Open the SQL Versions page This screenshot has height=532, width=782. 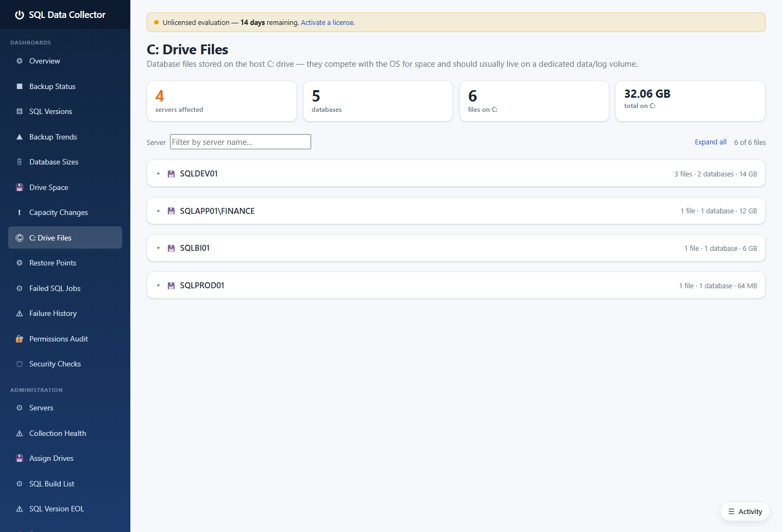tap(65, 111)
